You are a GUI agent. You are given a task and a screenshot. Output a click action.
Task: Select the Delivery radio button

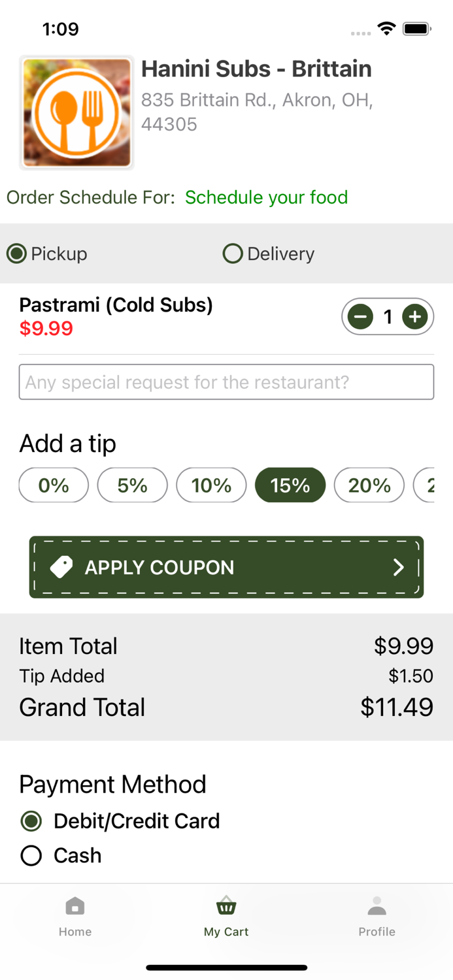point(233,253)
